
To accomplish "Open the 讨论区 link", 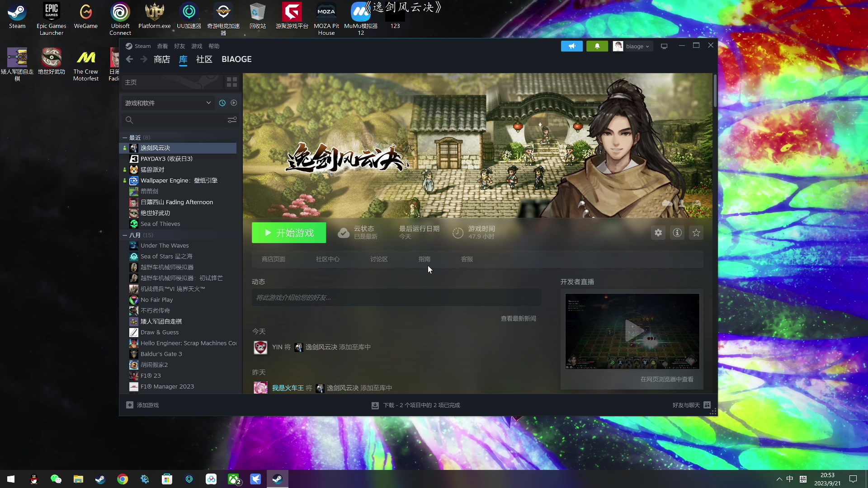I will coord(379,259).
